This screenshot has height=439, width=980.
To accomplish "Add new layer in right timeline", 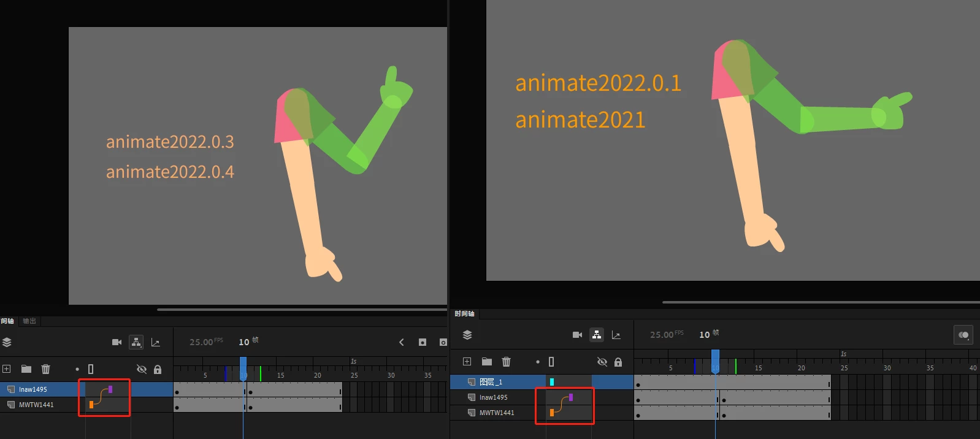I will click(467, 362).
